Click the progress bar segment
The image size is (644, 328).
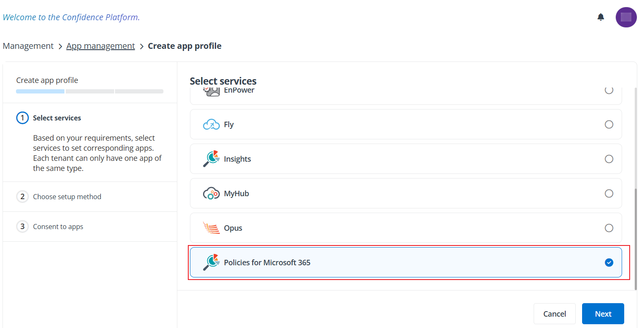[x=40, y=91]
